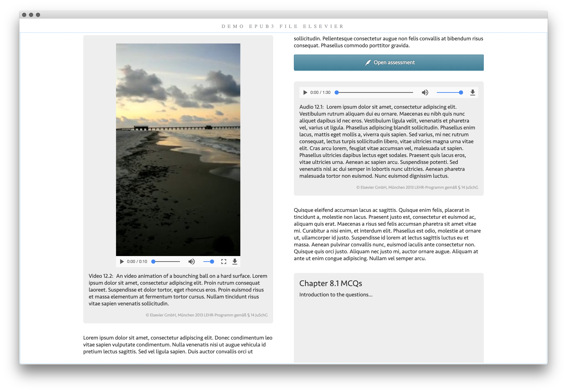Click the video 0:00 / 0:10 time display
567x392 pixels.
point(137,262)
